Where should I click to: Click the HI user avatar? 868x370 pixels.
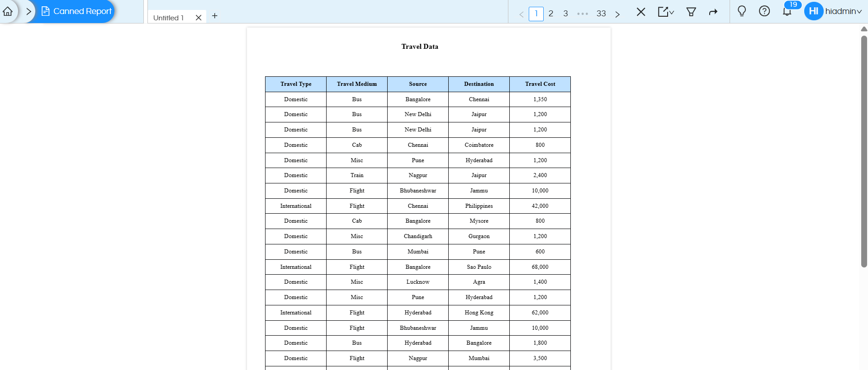click(x=814, y=11)
